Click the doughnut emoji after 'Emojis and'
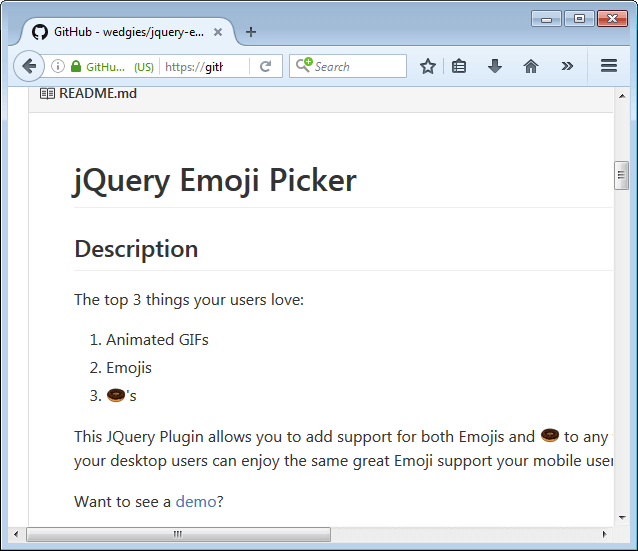Image resolution: width=638 pixels, height=551 pixels. click(x=550, y=435)
